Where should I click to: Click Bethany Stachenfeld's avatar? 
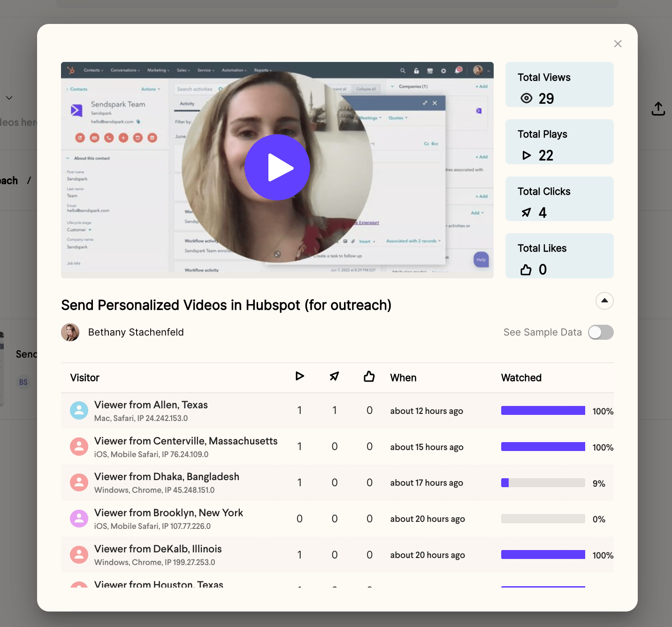coord(70,332)
